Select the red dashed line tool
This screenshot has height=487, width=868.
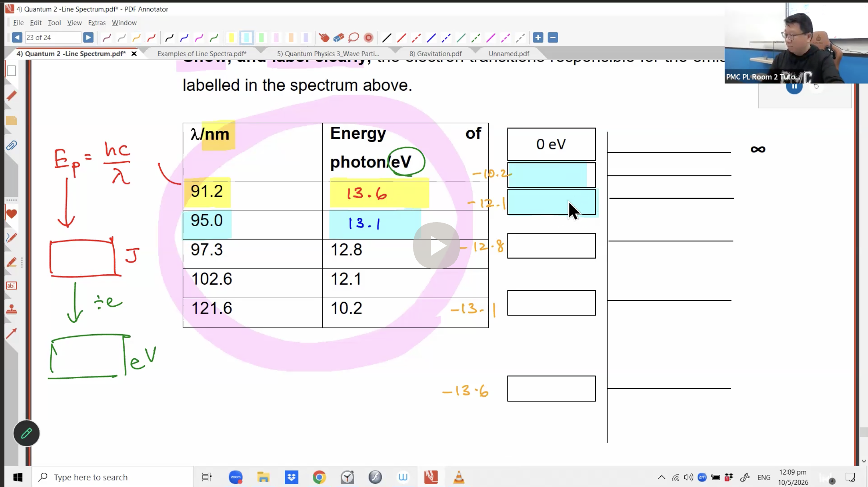(416, 37)
